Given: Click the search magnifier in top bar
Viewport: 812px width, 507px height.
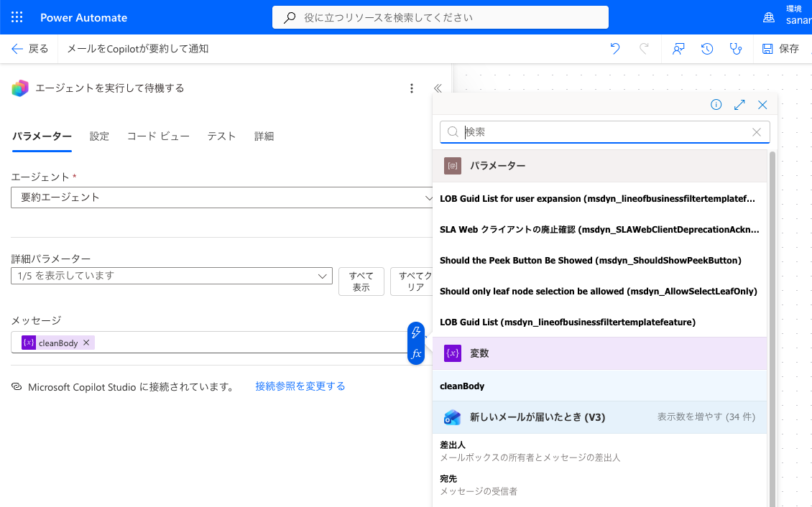Looking at the screenshot, I should point(290,17).
